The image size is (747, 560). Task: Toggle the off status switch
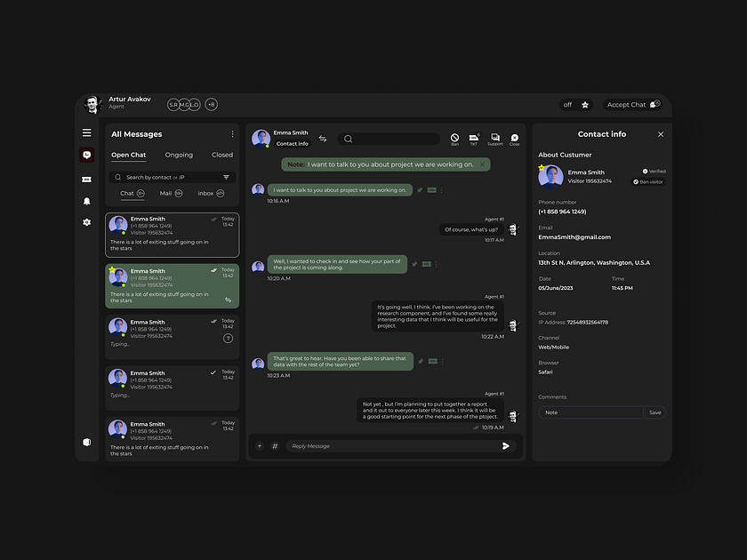tap(567, 105)
